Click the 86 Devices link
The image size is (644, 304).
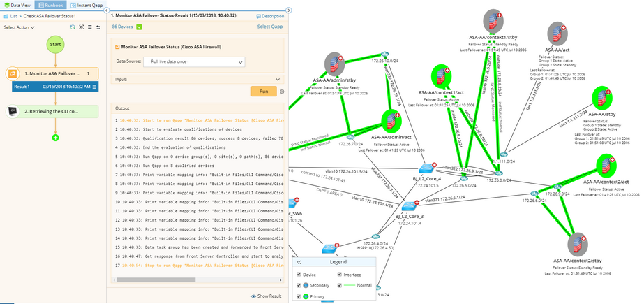[122, 27]
